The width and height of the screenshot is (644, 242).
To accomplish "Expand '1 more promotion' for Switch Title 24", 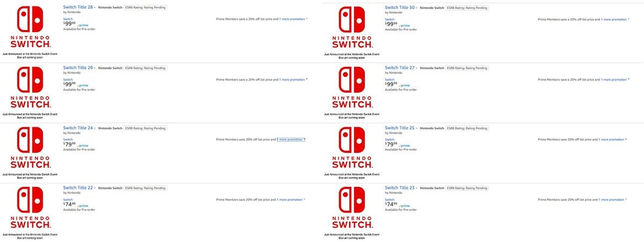I will tap(290, 140).
